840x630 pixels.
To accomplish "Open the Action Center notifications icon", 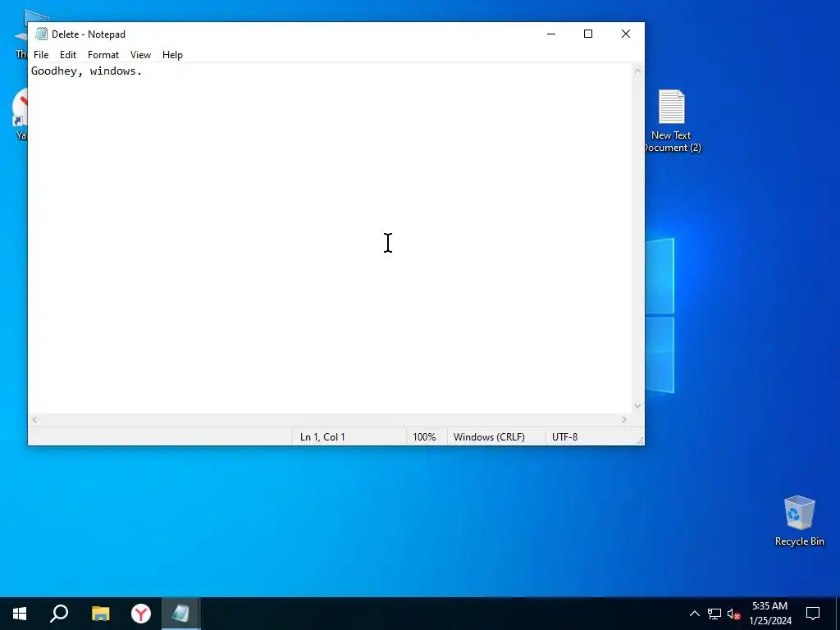I will pos(813,614).
